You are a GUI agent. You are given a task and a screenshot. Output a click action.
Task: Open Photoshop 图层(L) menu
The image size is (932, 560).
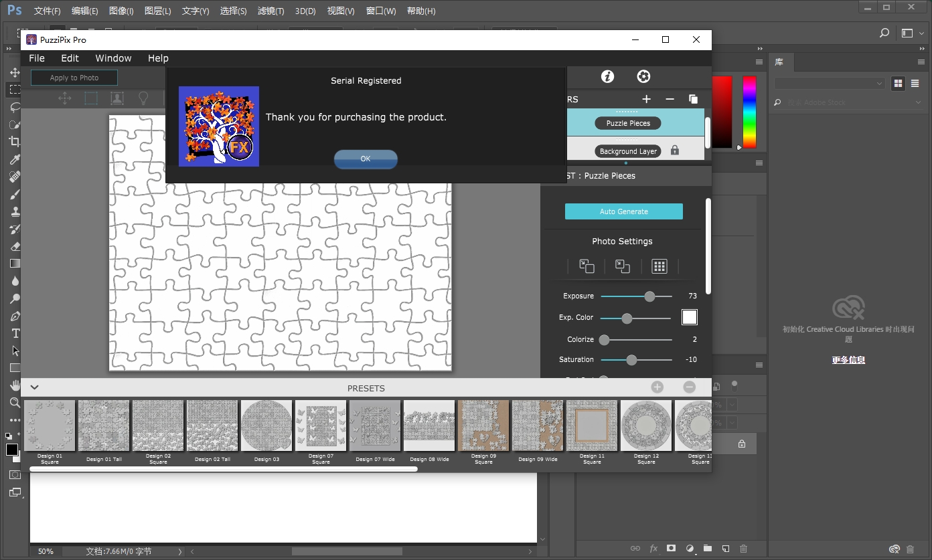157,11
